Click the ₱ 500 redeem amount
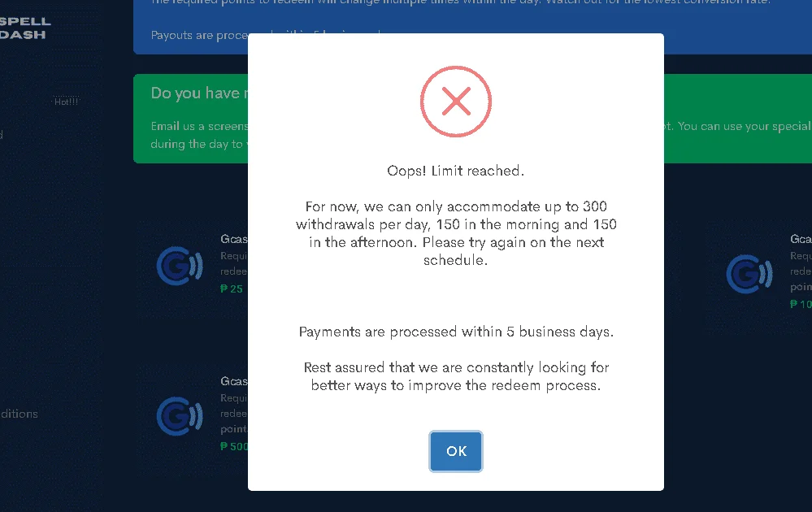This screenshot has height=512, width=812. [x=234, y=446]
